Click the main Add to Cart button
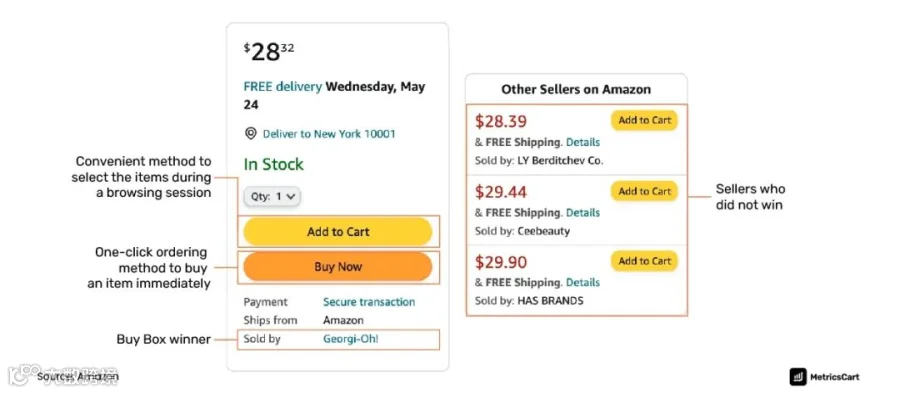The width and height of the screenshot is (900, 393). [338, 232]
